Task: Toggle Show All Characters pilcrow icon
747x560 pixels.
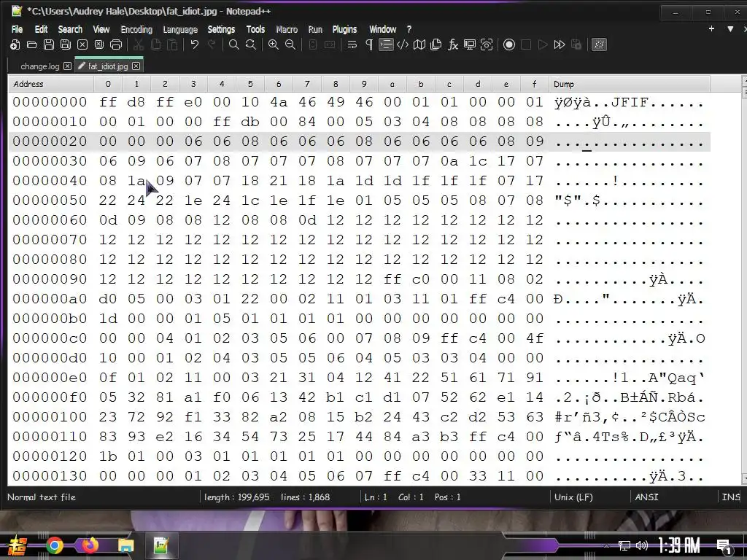Action: click(x=368, y=44)
